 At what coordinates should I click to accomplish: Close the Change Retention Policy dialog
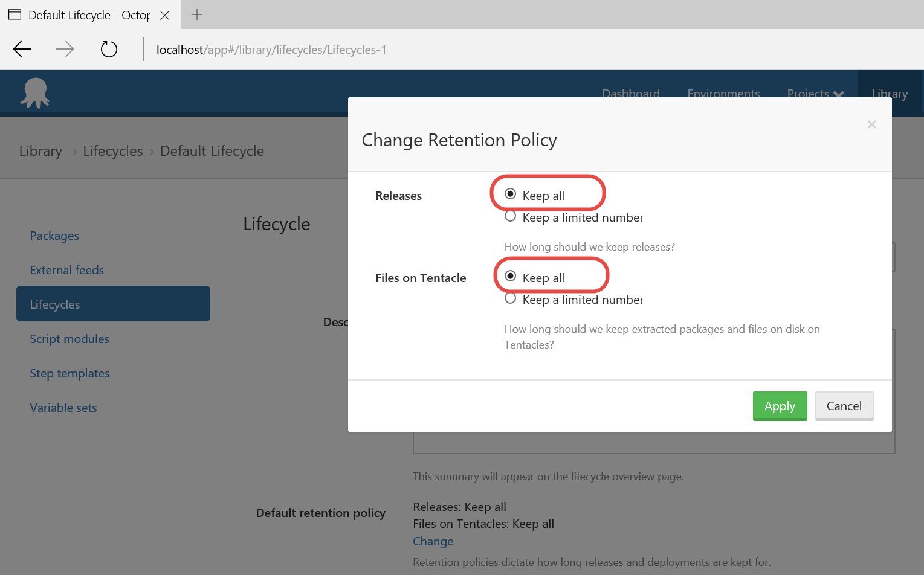(x=871, y=124)
